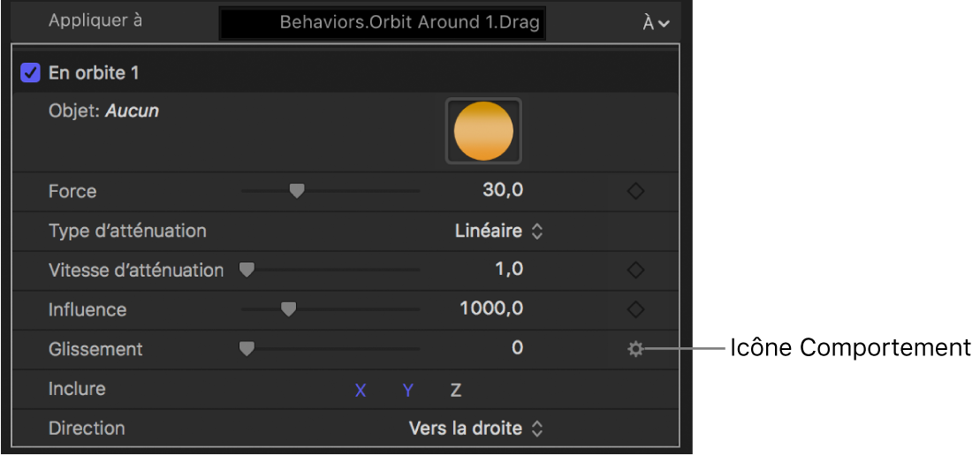Click the Vitesse d'atténuation slider handle
980x456 pixels.
247,270
